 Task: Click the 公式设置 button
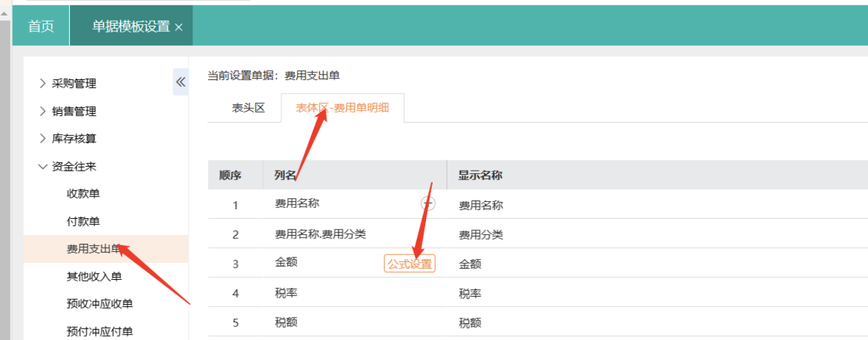point(410,264)
